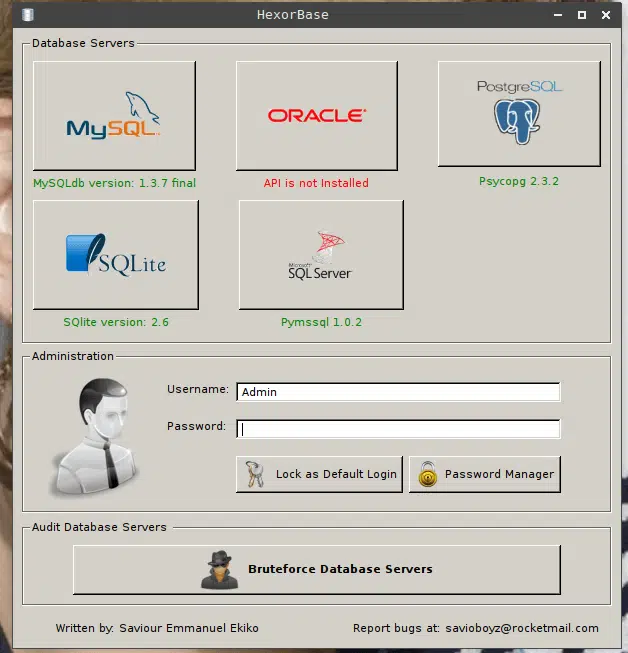Click the bug report email address text

(522, 628)
